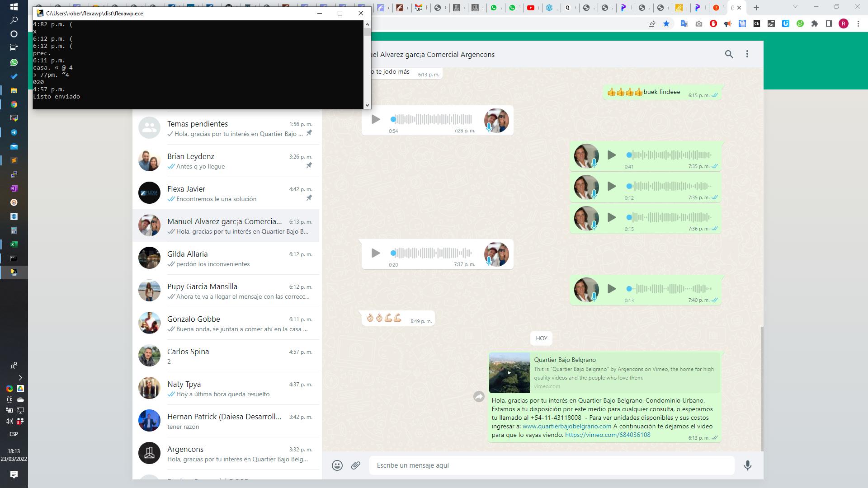Bookmark this page with the star icon
The height and width of the screenshot is (488, 868).
(666, 23)
